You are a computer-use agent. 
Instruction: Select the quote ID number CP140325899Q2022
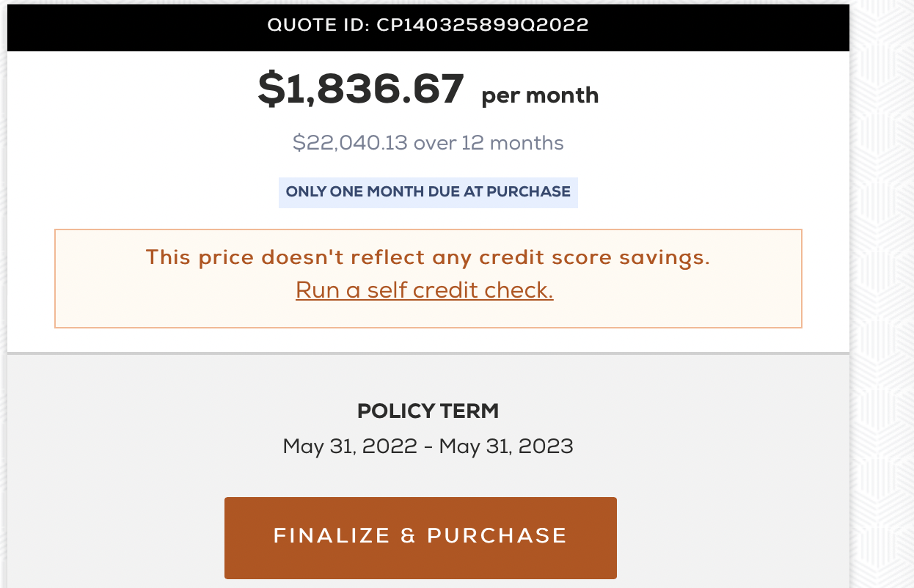click(483, 25)
